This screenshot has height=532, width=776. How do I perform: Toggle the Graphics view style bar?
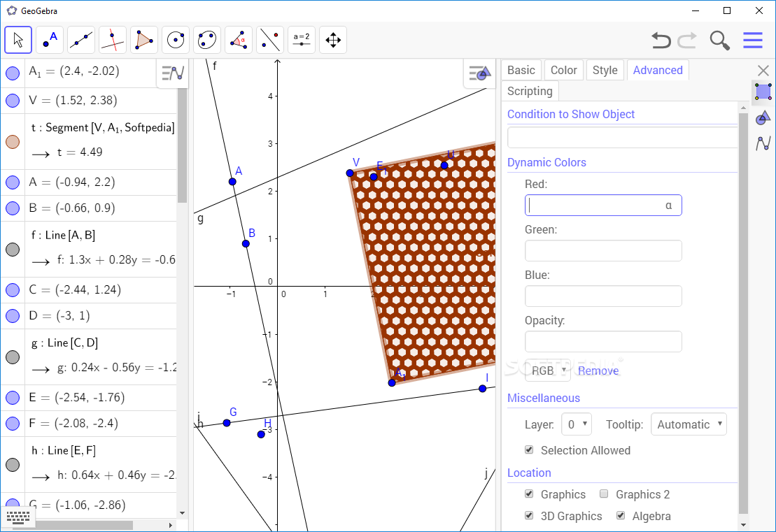tap(479, 73)
